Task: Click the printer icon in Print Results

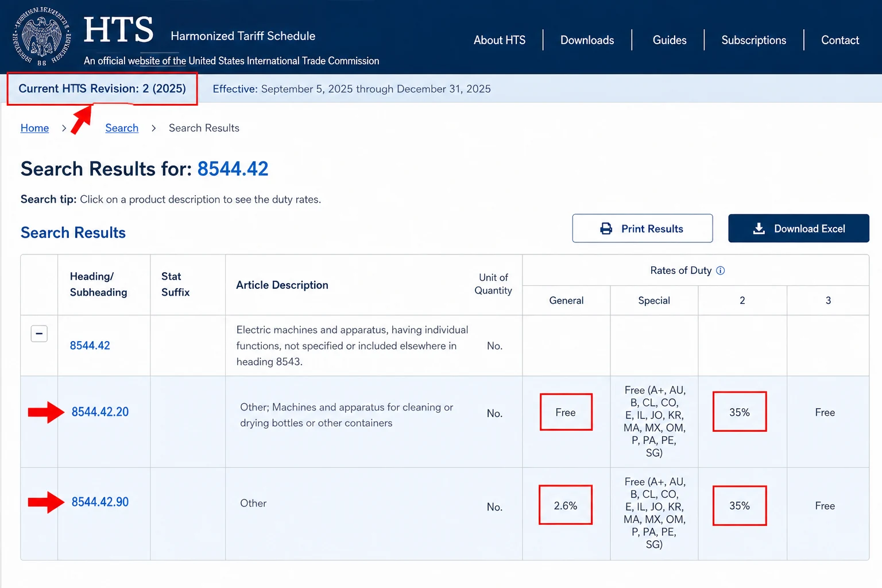Action: tap(606, 229)
